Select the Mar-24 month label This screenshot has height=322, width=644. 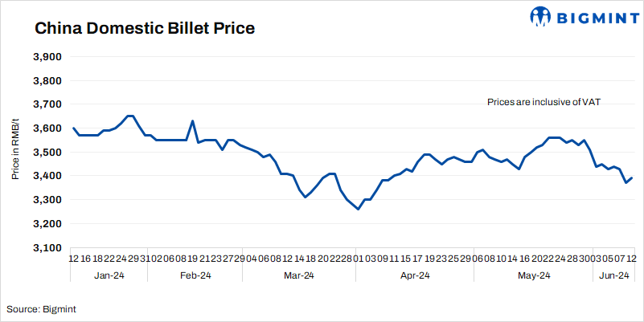[299, 275]
